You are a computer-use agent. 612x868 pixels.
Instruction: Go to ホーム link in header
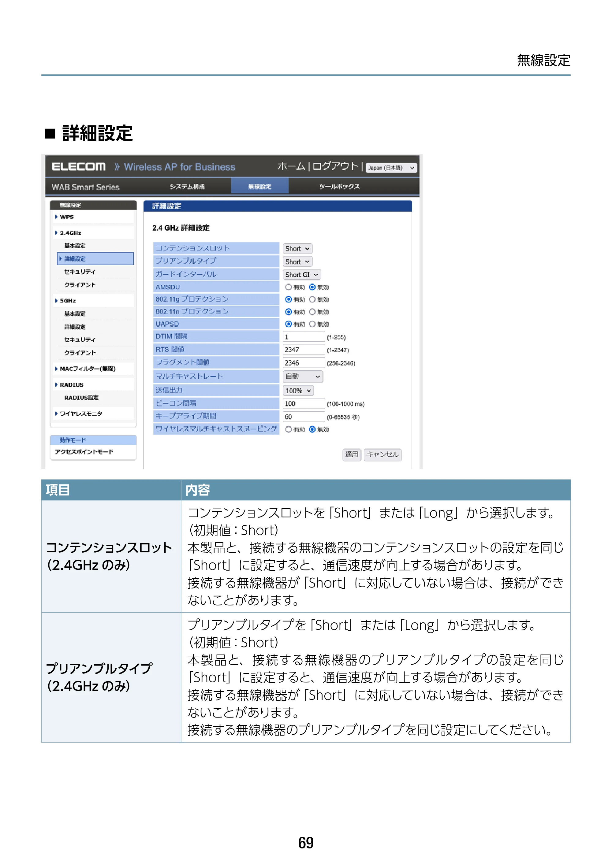tap(291, 166)
